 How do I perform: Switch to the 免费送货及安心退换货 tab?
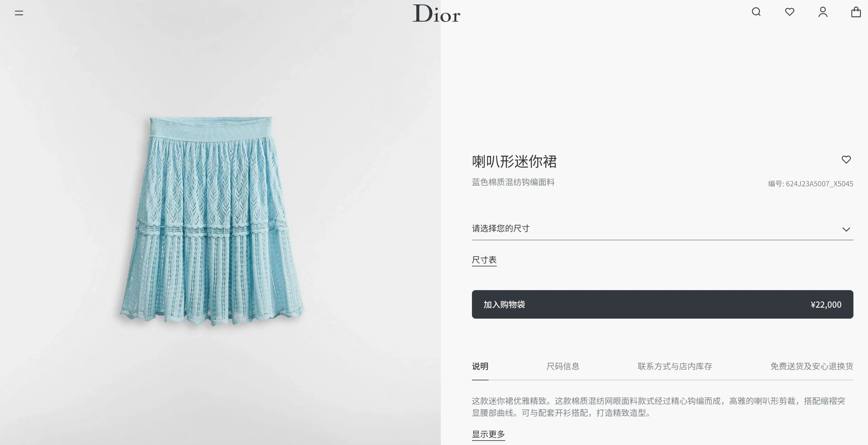coord(812,366)
